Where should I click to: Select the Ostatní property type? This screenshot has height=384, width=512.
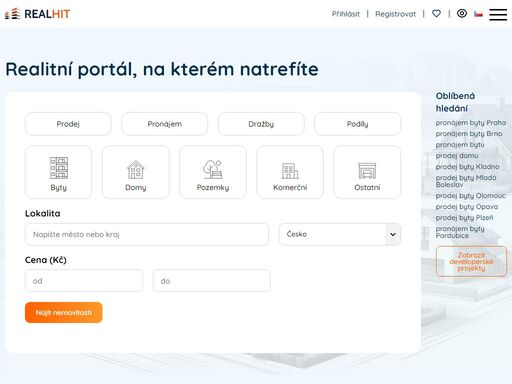click(367, 172)
